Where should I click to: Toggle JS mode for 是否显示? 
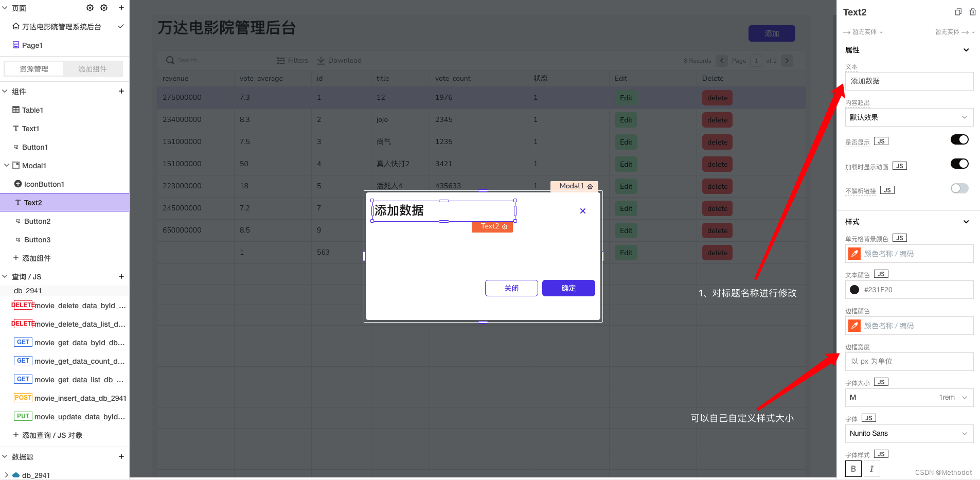(881, 141)
